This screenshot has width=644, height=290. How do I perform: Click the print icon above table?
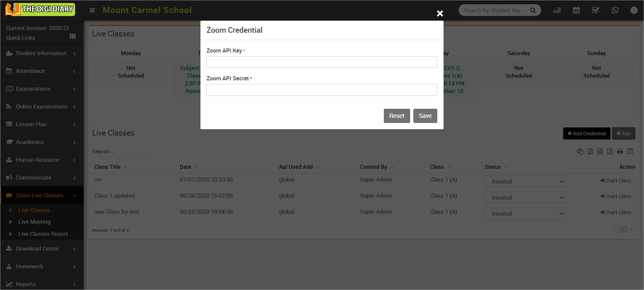[620, 151]
